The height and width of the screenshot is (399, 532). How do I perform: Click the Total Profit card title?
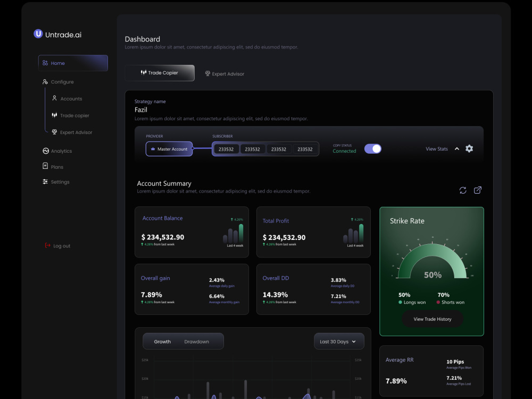(276, 221)
